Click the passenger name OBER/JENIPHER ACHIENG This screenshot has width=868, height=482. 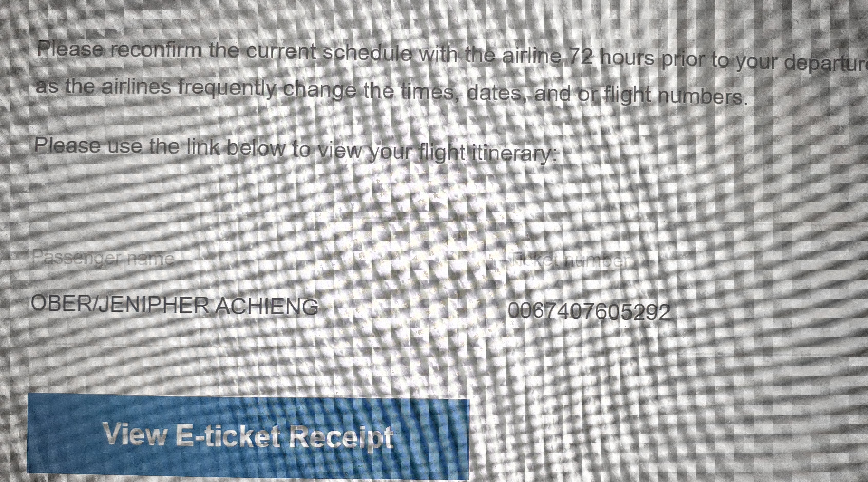pos(175,306)
